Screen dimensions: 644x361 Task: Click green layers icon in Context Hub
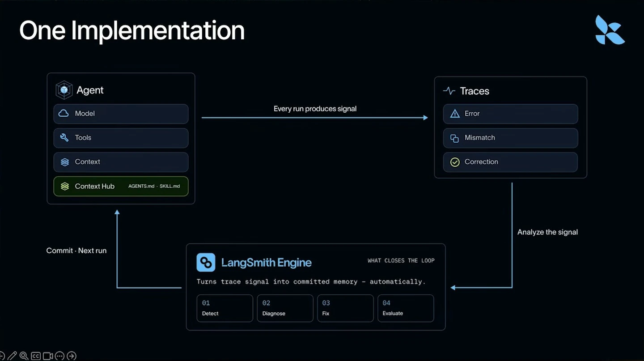(x=65, y=186)
